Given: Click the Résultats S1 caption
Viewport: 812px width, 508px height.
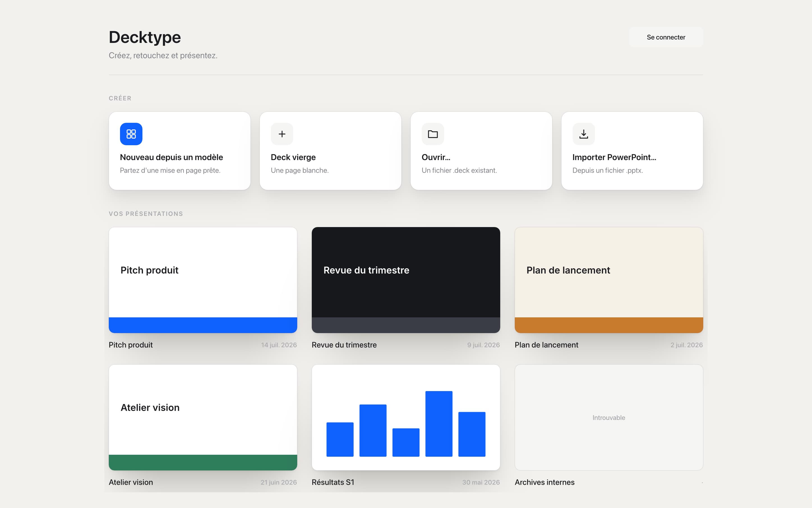Looking at the screenshot, I should pos(333,482).
